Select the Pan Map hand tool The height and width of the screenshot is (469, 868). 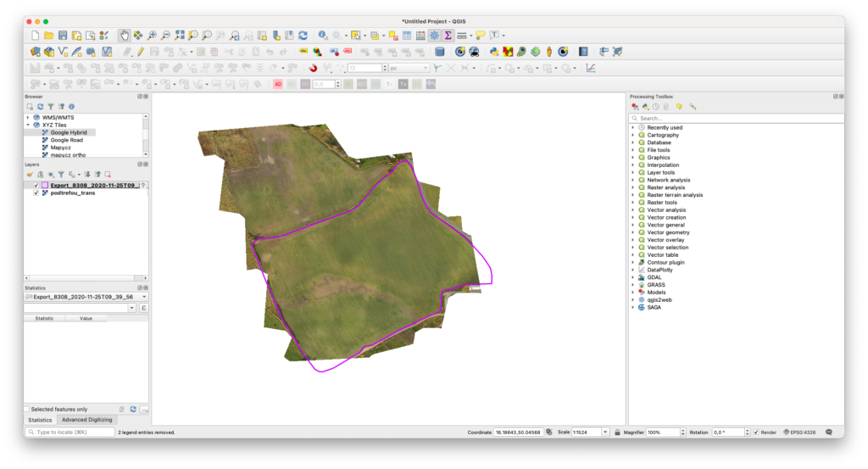[124, 35]
